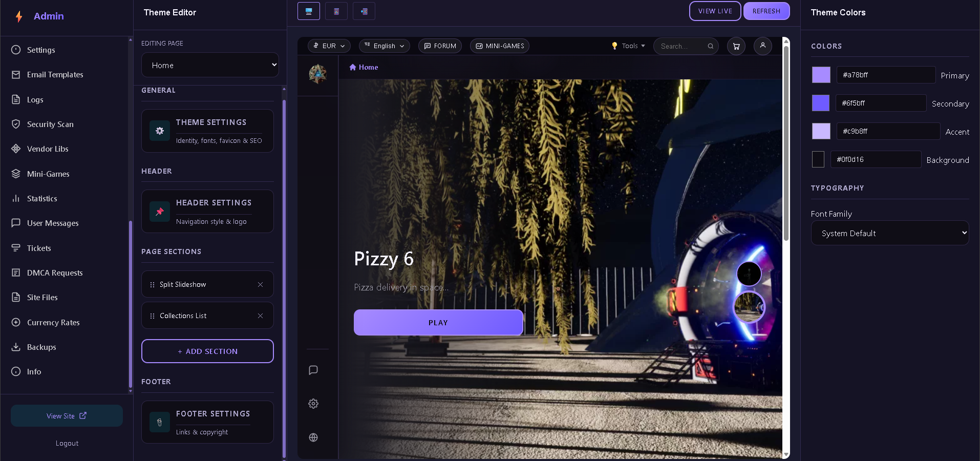
Task: Click the FORUM button in preview header
Action: pos(440,46)
